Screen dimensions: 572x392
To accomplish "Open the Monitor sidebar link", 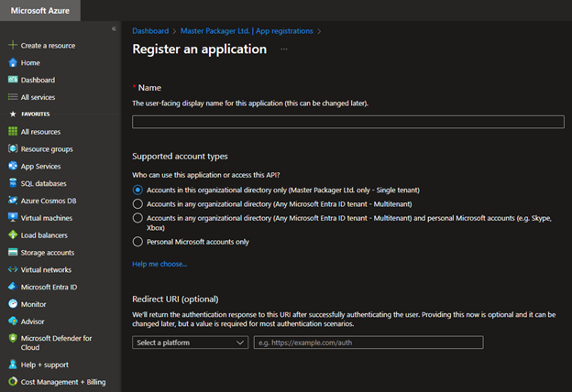I will click(x=33, y=304).
